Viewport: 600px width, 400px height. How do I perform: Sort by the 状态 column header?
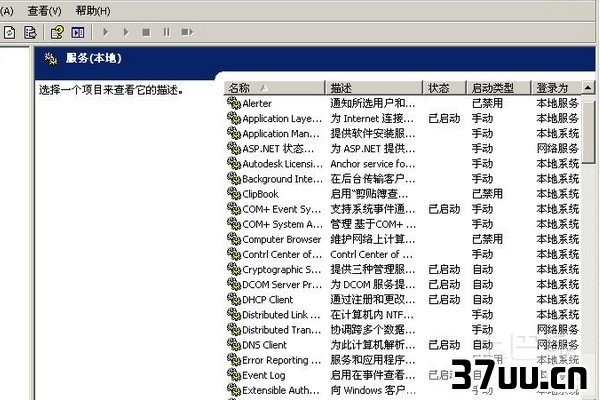tap(445, 88)
